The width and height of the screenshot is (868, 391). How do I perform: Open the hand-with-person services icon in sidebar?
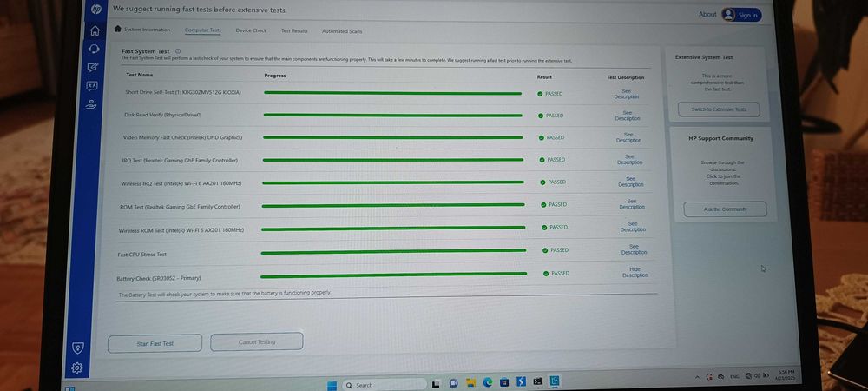pyautogui.click(x=91, y=104)
